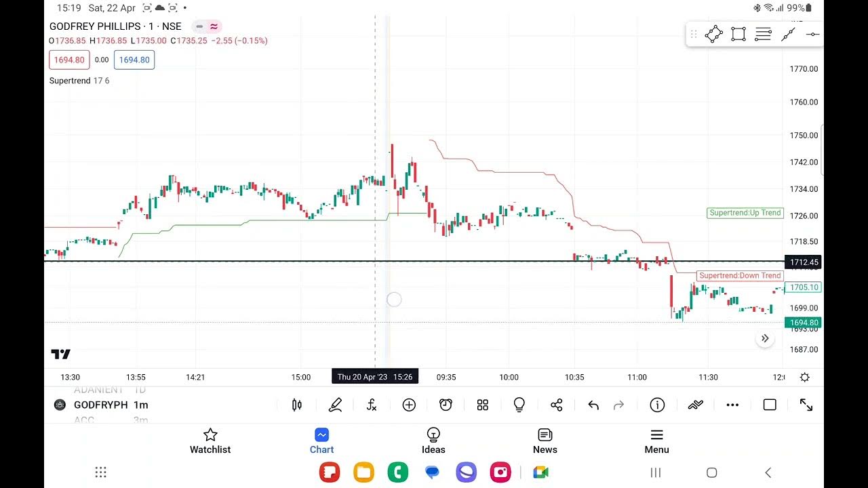Create an alert with the alarm clock icon

pyautogui.click(x=446, y=405)
